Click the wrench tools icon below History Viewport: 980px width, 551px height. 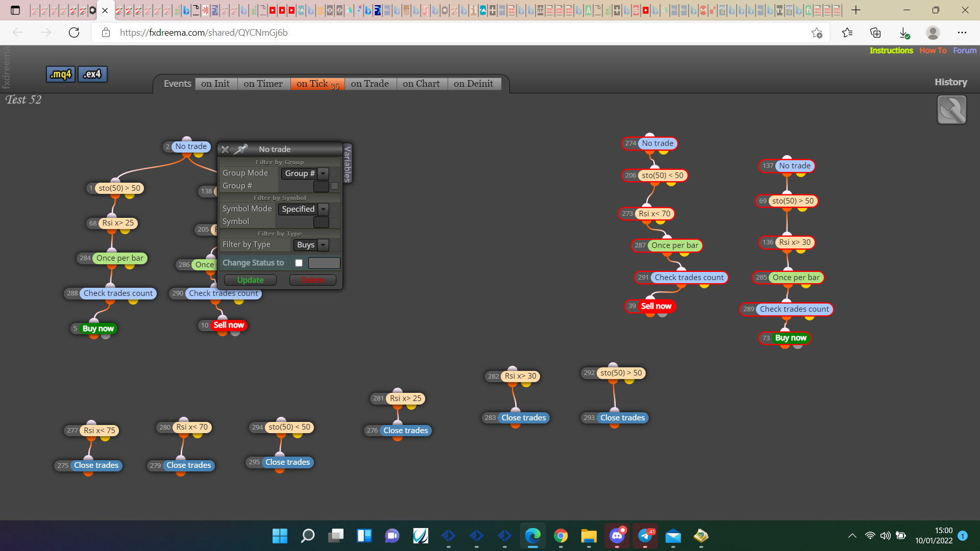(x=952, y=110)
